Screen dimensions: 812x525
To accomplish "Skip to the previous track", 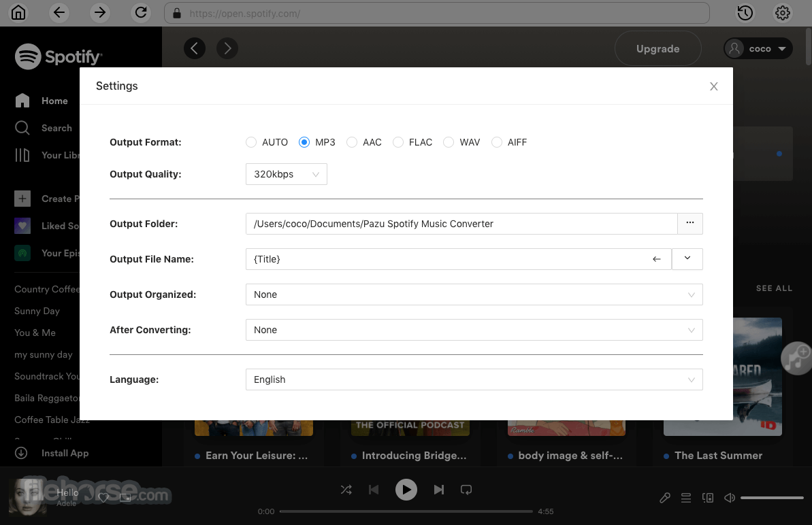I will (x=374, y=490).
